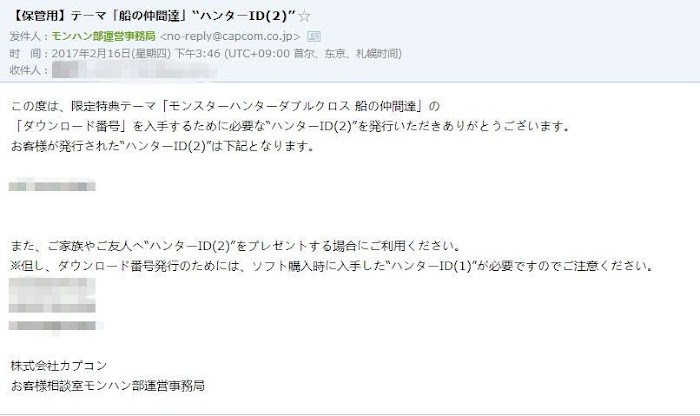Click sender name モンハン部運営事務局

103,36
